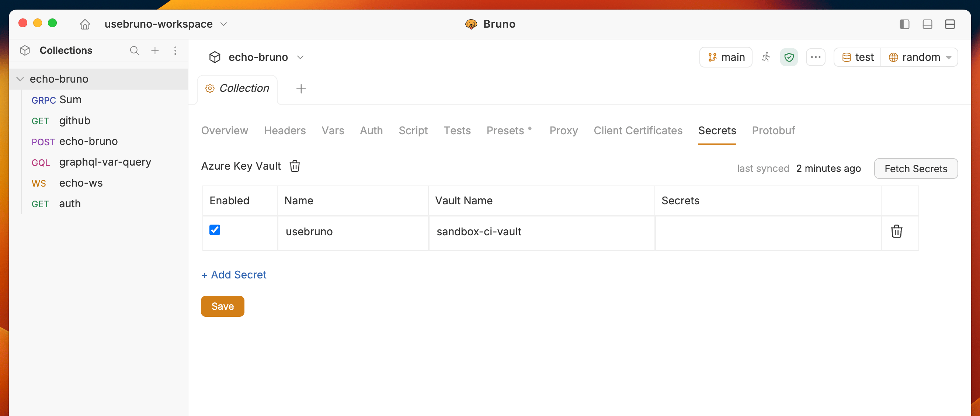Screen dimensions: 980x416
Task: Select the Collection settings tab
Action: [x=237, y=88]
